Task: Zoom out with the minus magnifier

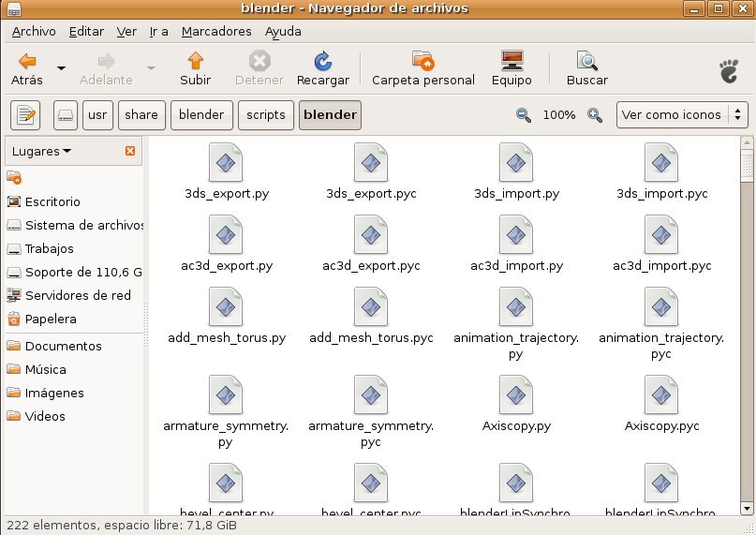Action: pos(523,115)
